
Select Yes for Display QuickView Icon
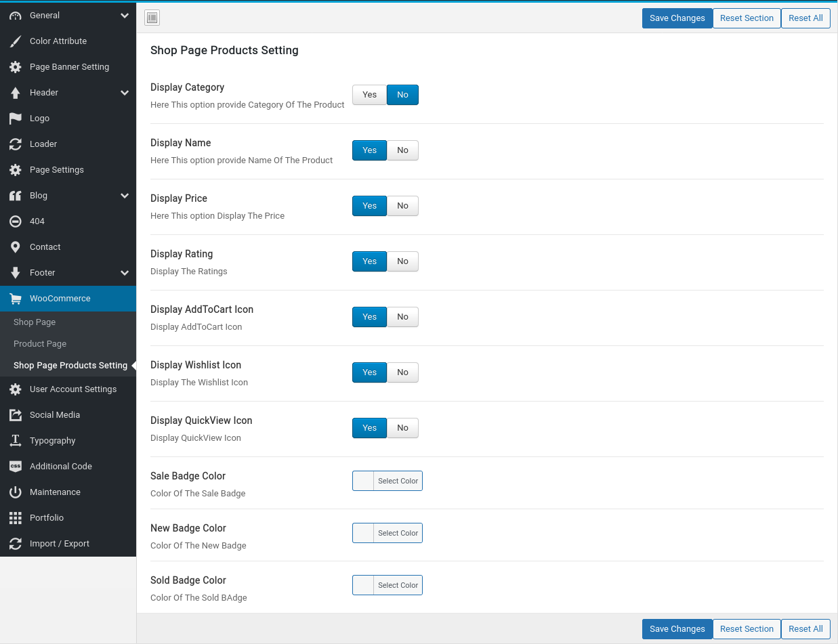(x=369, y=428)
